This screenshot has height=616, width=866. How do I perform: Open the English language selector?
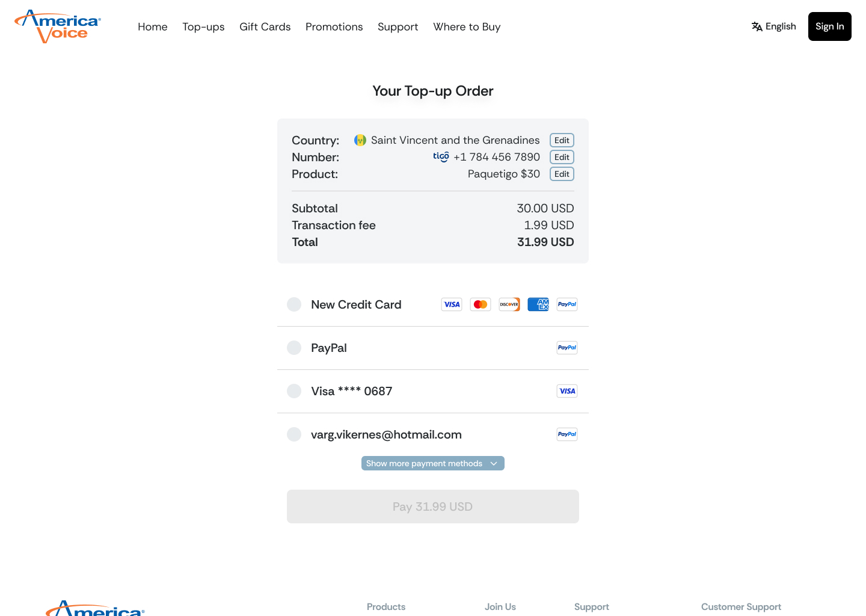(x=774, y=26)
